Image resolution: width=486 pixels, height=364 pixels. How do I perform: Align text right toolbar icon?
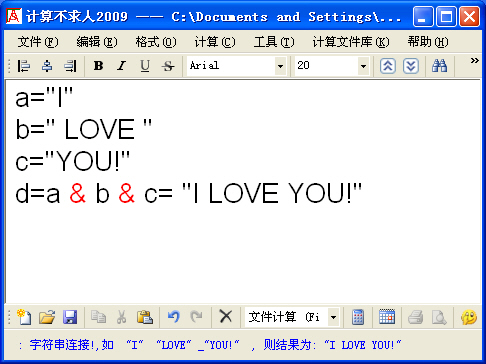pyautogui.click(x=70, y=66)
